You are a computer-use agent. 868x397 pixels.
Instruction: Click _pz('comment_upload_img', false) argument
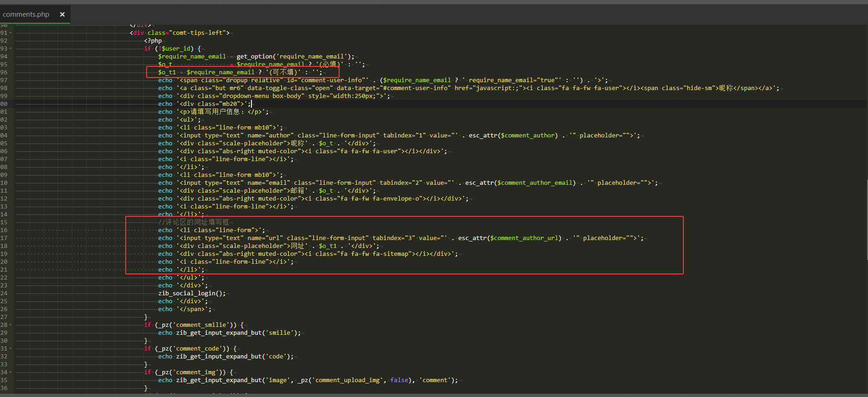click(355, 380)
